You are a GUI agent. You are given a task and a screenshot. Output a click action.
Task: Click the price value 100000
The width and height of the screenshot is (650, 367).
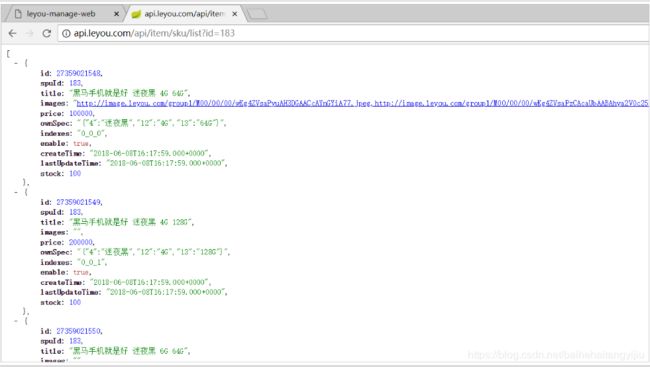(x=81, y=113)
